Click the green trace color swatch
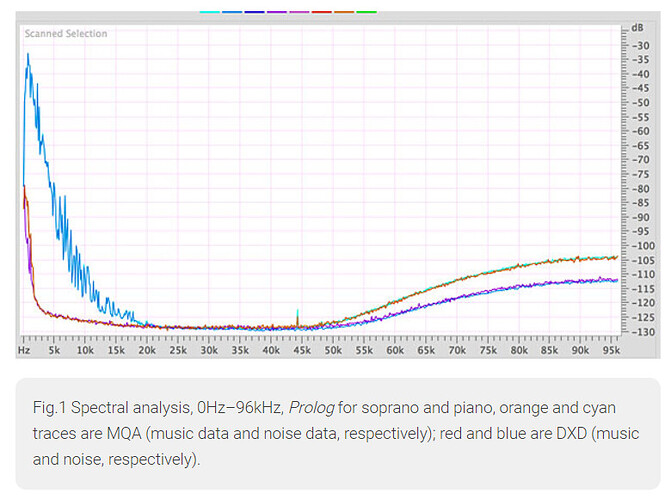 click(366, 12)
